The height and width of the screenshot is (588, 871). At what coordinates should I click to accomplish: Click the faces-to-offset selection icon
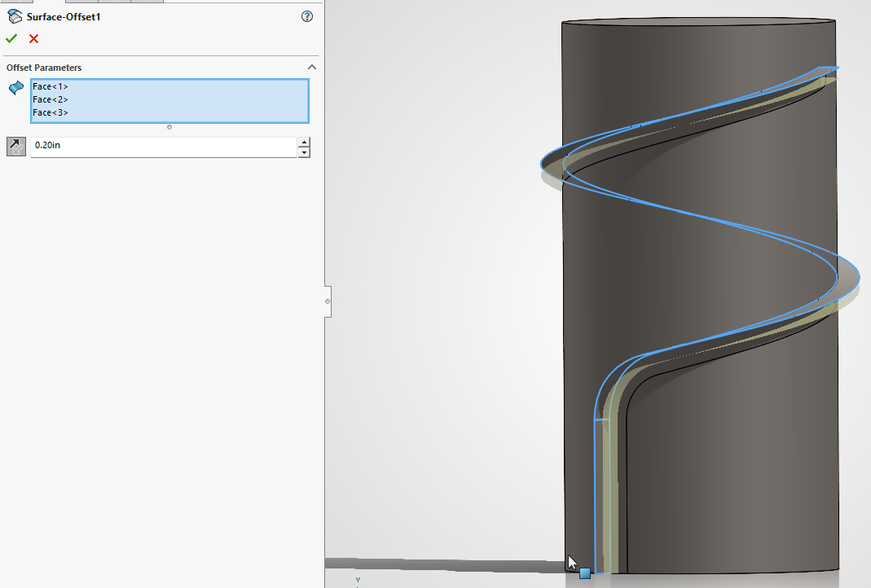point(16,88)
